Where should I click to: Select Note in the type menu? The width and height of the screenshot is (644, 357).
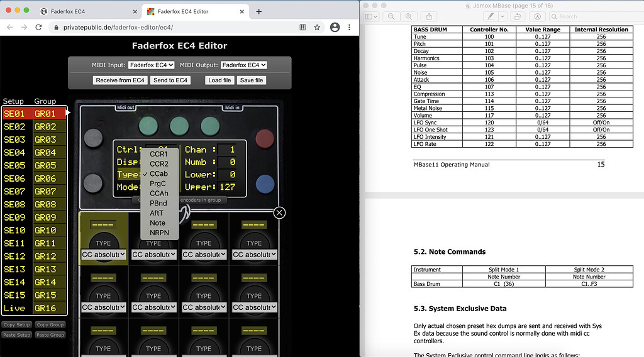pos(159,223)
